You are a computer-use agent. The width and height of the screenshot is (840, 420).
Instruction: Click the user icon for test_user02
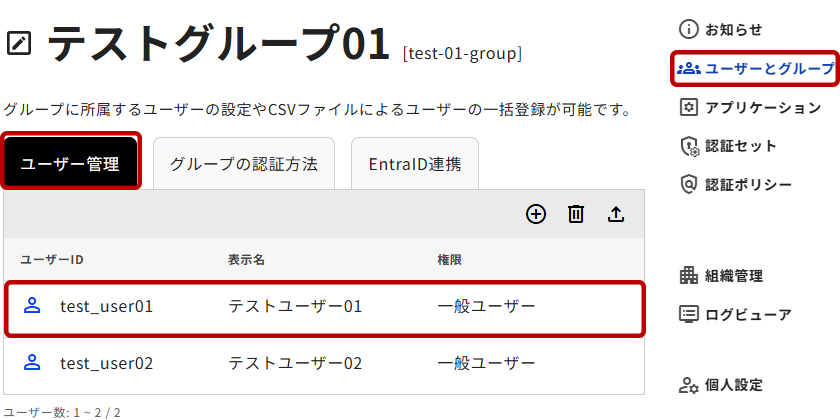(32, 363)
